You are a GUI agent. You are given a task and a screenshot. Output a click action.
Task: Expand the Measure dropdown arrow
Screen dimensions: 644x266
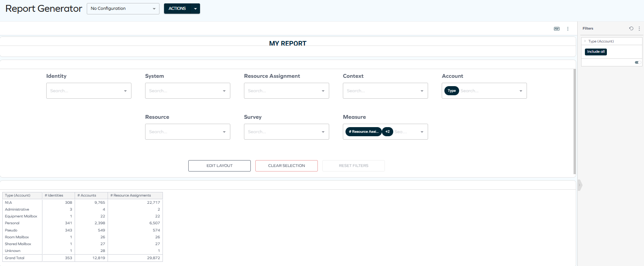click(x=422, y=132)
